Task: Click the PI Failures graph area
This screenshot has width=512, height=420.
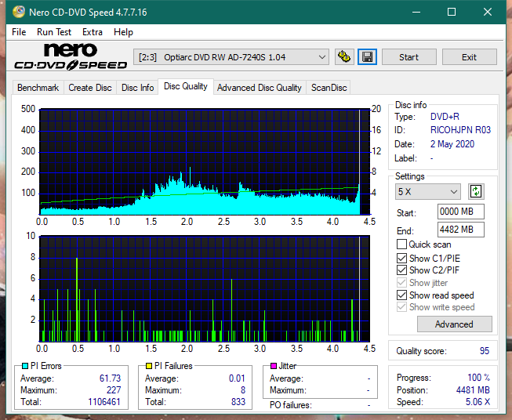Action: [205, 289]
